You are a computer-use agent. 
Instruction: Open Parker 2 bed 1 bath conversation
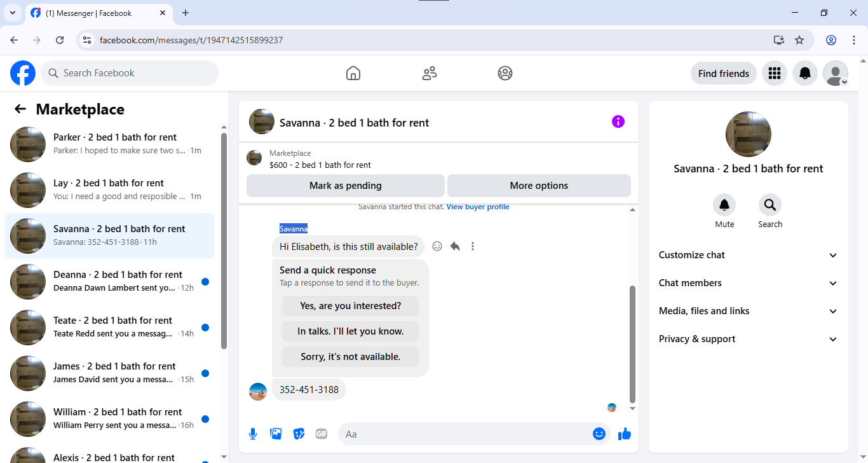109,144
